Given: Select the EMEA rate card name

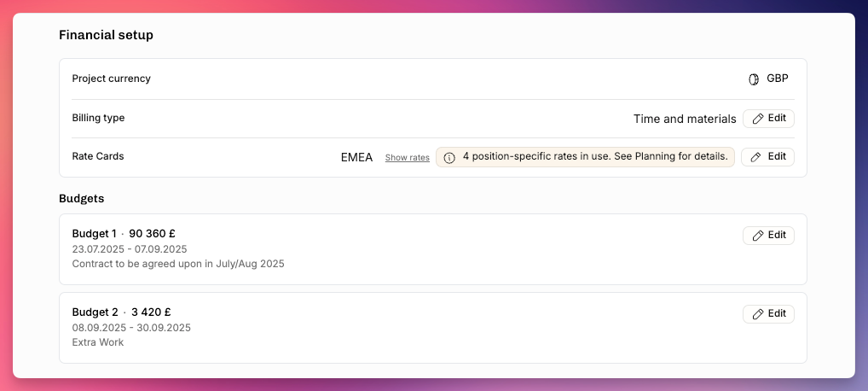Looking at the screenshot, I should [x=356, y=157].
